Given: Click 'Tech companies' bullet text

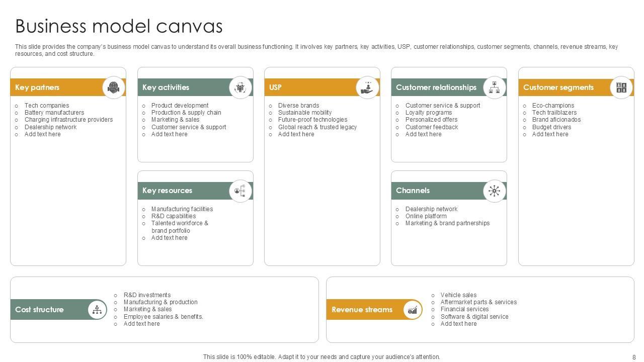Looking at the screenshot, I should [x=47, y=106].
